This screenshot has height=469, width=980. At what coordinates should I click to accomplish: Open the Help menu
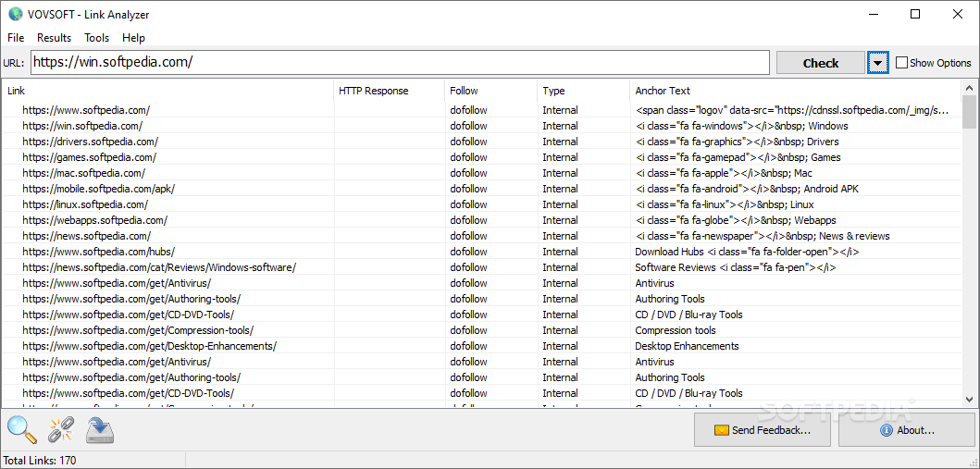coord(134,38)
